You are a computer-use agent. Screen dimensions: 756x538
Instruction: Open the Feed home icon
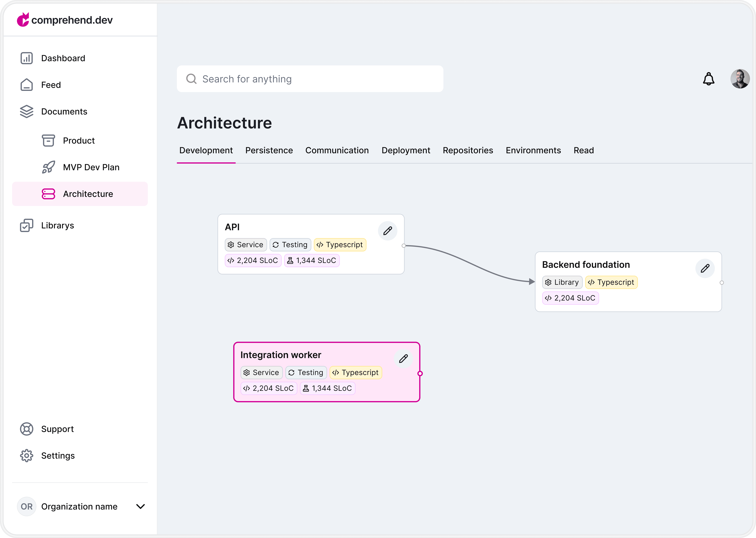point(27,85)
